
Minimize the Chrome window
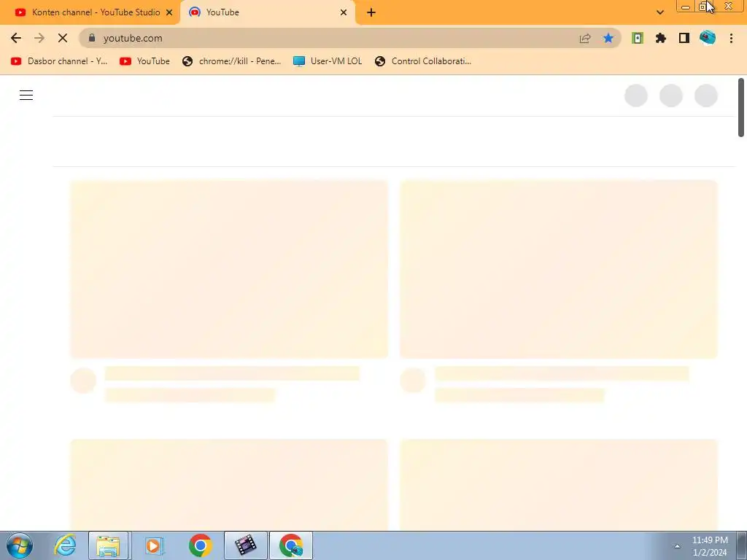[686, 7]
